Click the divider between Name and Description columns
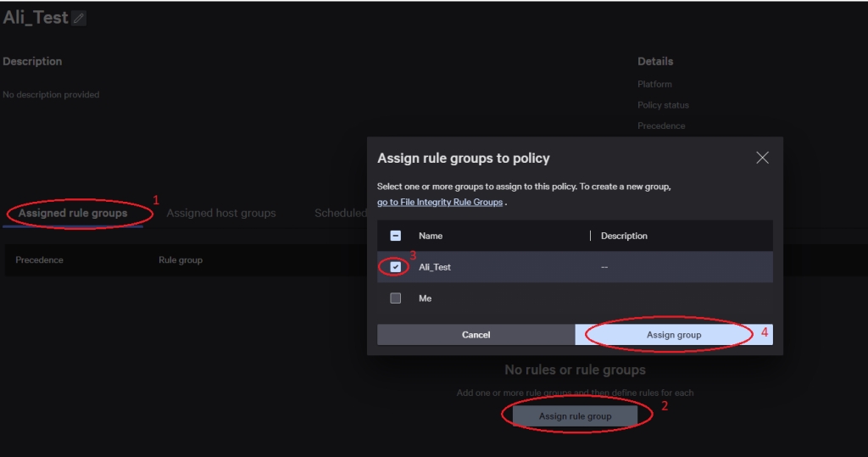 click(590, 236)
